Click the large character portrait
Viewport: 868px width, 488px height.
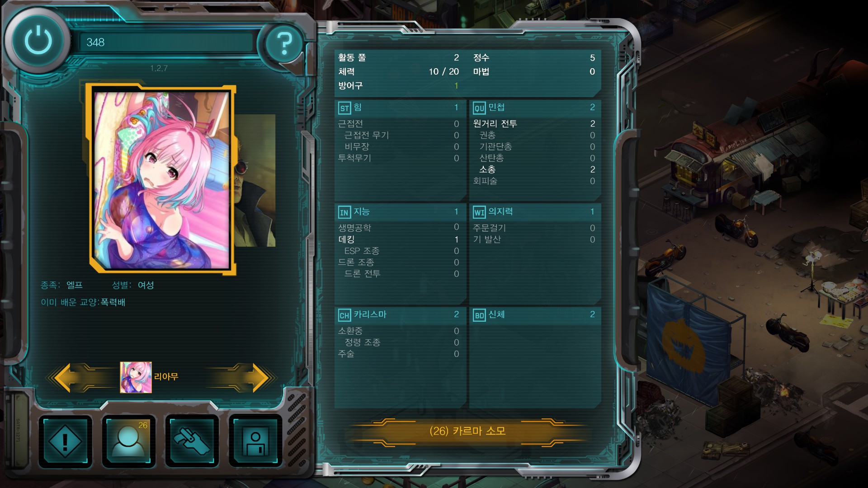click(161, 180)
